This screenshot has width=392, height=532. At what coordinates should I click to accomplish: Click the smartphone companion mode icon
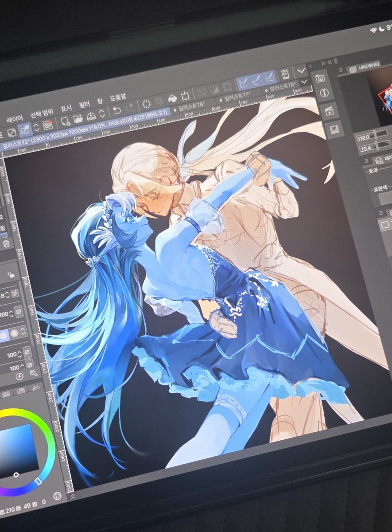pos(286,74)
